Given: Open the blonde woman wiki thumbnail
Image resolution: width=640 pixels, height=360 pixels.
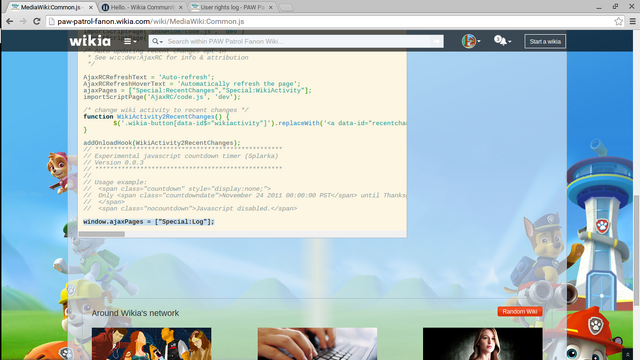Looking at the screenshot, I should 482,344.
